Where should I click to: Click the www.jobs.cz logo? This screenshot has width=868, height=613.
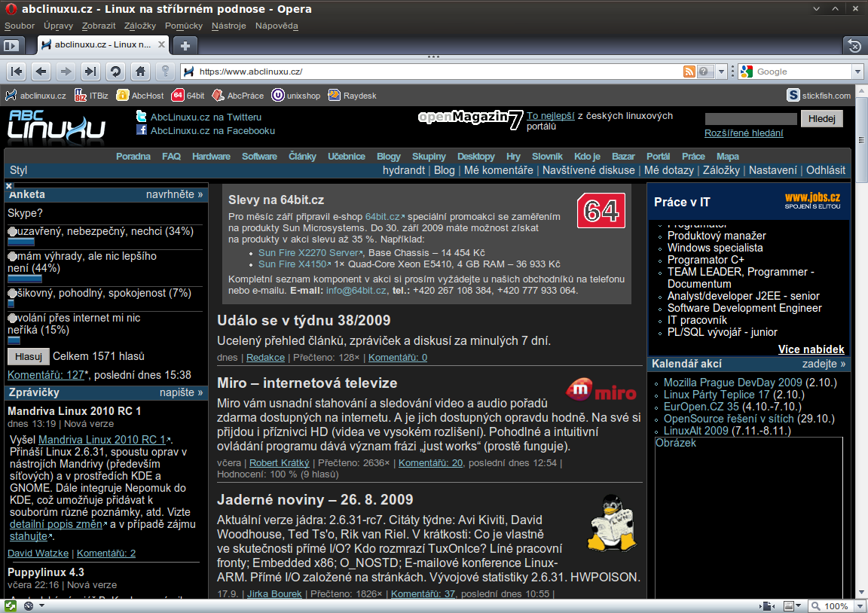click(812, 200)
